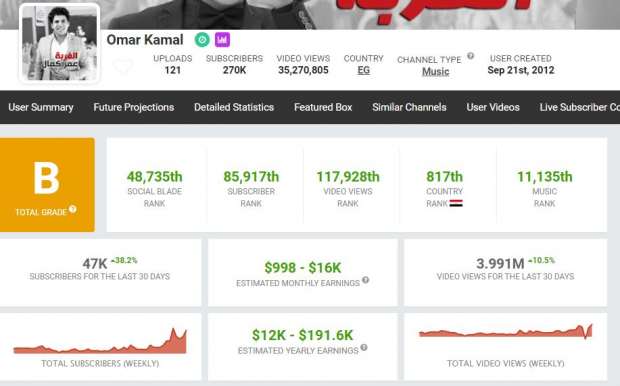Click the B total grade box
Screen dimensions: 620x386
47,185
